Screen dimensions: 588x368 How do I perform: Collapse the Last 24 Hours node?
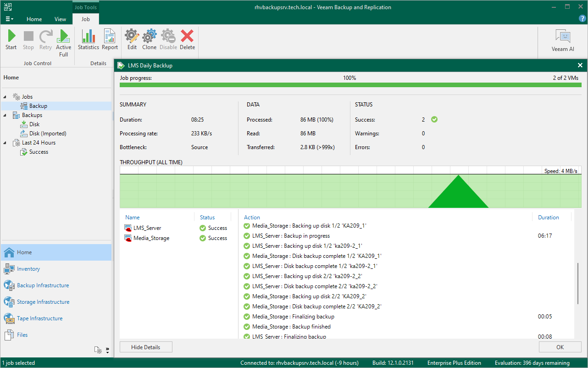[6, 143]
